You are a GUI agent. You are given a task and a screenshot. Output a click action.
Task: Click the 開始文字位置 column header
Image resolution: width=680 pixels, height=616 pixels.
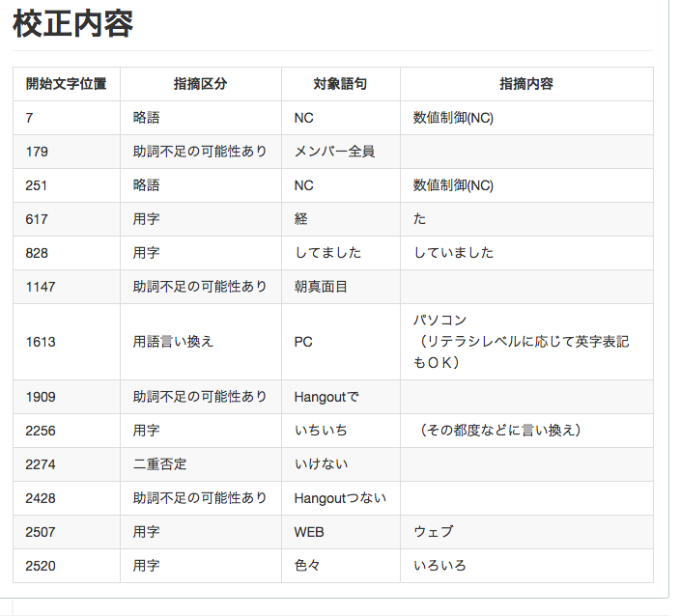click(x=67, y=84)
